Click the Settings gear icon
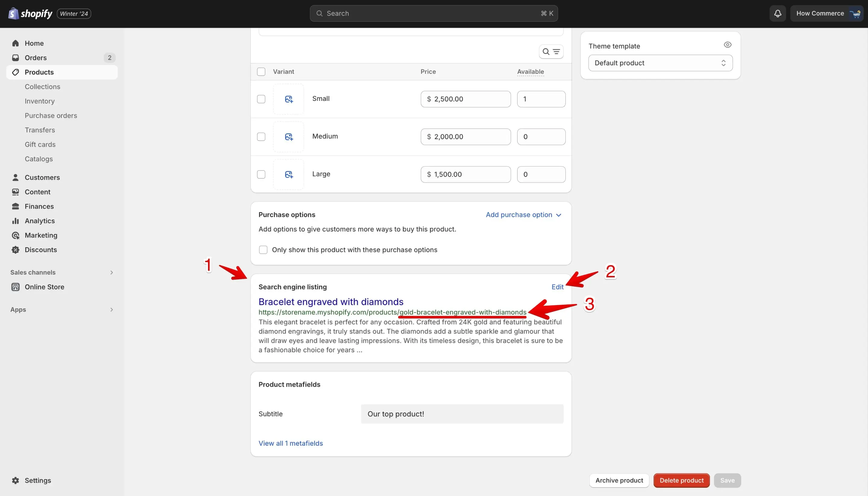This screenshot has height=496, width=868. (15, 480)
